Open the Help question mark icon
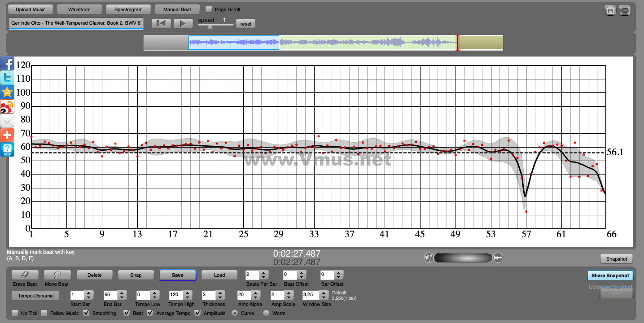Image resolution: width=644 pixels, height=323 pixels. 7,150
